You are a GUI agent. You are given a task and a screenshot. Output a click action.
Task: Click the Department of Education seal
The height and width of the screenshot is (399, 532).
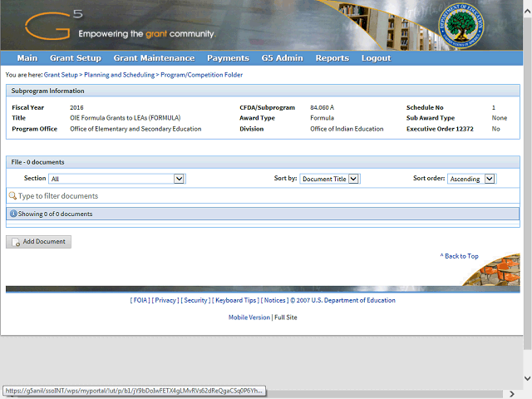461,26
